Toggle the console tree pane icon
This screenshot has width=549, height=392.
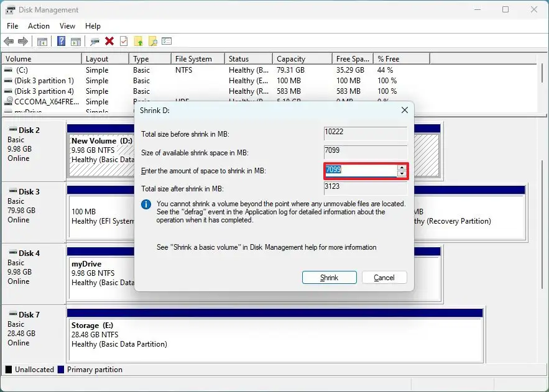point(42,41)
